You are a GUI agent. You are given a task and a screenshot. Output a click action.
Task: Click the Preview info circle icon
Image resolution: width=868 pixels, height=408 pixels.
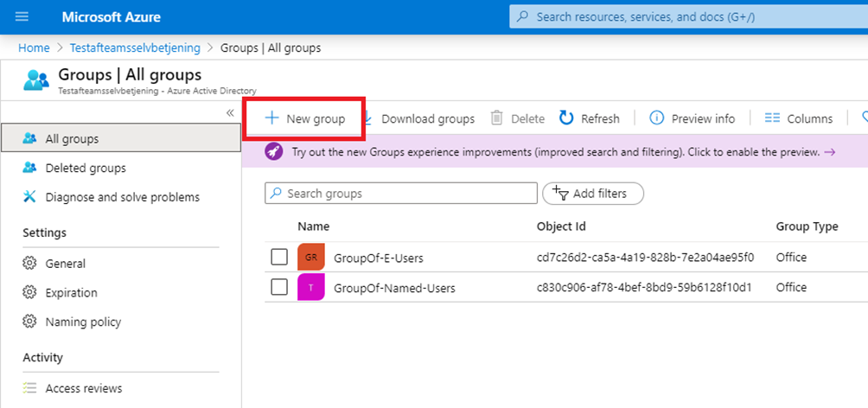coord(656,118)
